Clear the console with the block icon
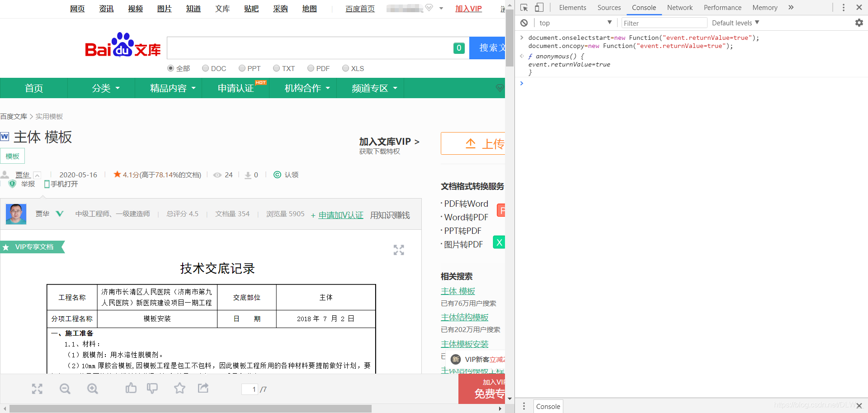This screenshot has height=413, width=868. [x=524, y=23]
